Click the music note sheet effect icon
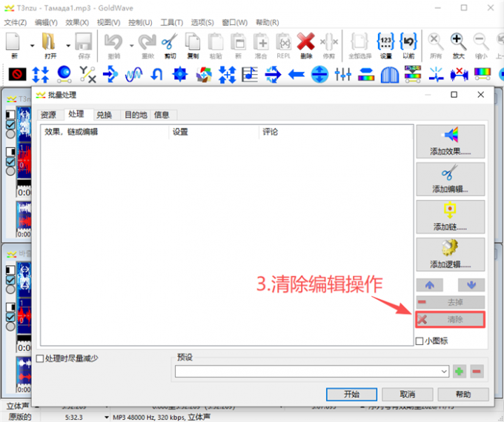This screenshot has width=504, height=422. tap(250, 74)
